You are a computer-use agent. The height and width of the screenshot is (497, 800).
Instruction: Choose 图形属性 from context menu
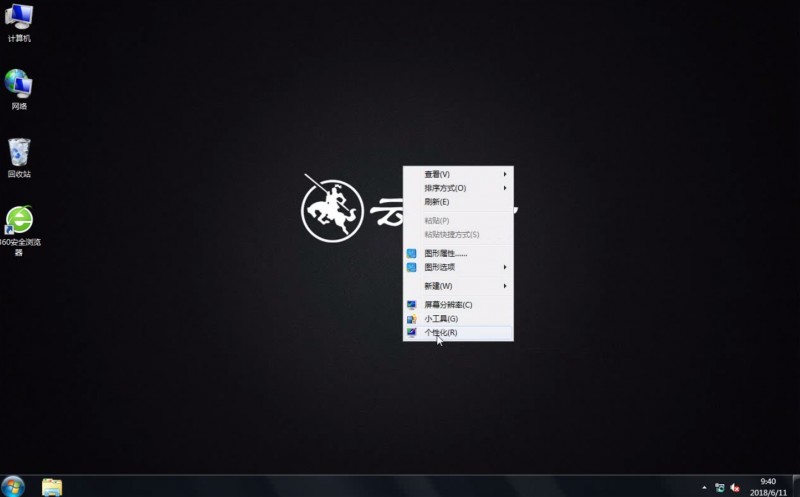point(458,253)
